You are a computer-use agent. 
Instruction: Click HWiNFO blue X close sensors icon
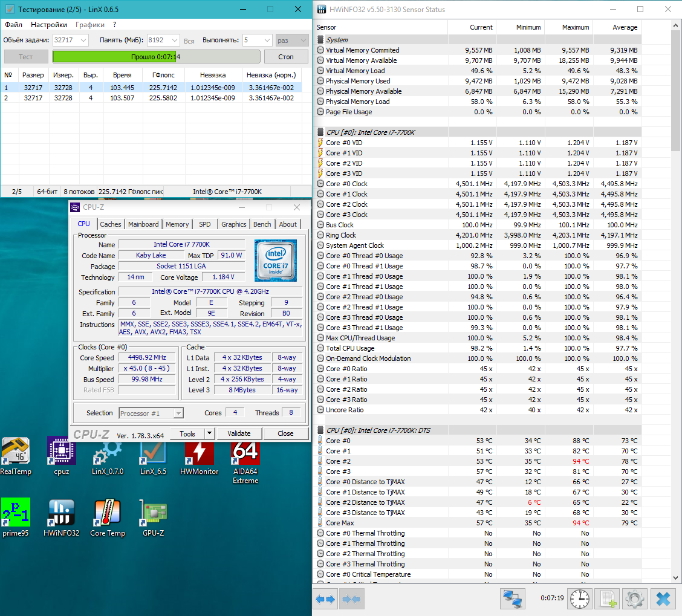point(663,599)
